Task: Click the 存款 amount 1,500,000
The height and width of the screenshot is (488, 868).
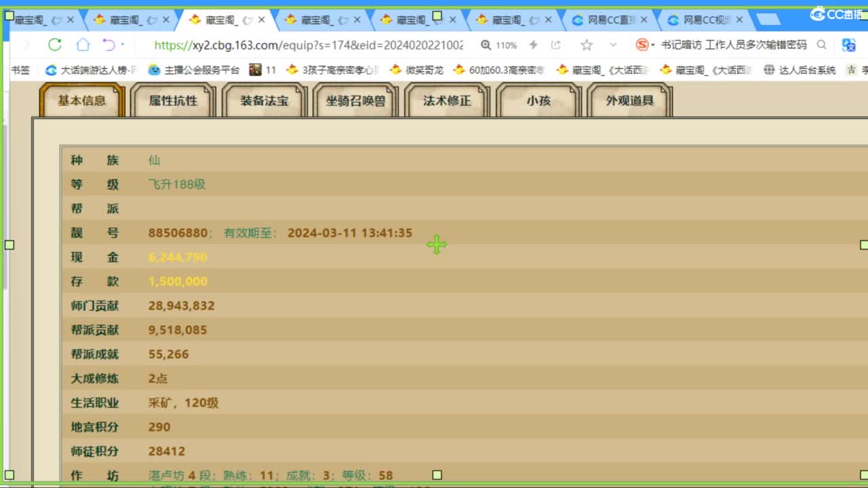Action: pos(178,281)
